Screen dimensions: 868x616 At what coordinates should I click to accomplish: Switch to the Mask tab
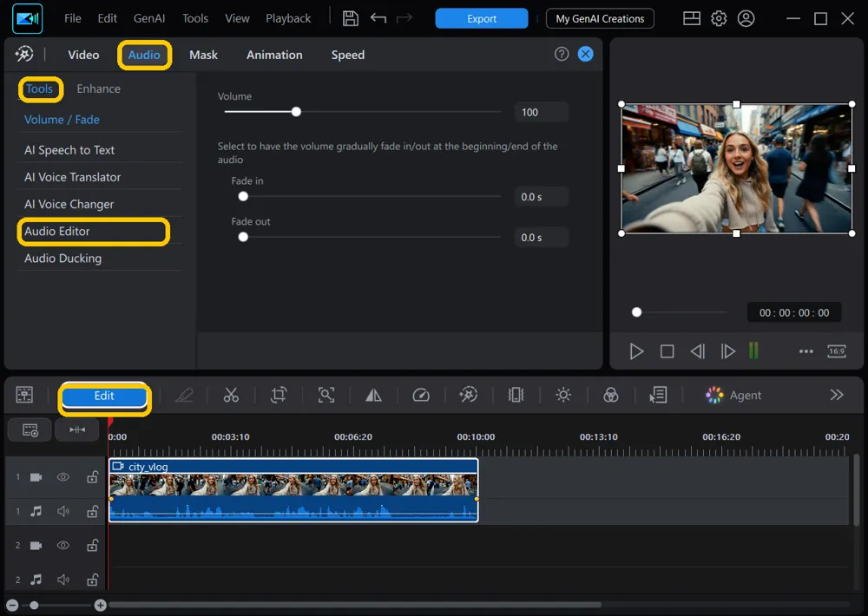click(x=203, y=55)
